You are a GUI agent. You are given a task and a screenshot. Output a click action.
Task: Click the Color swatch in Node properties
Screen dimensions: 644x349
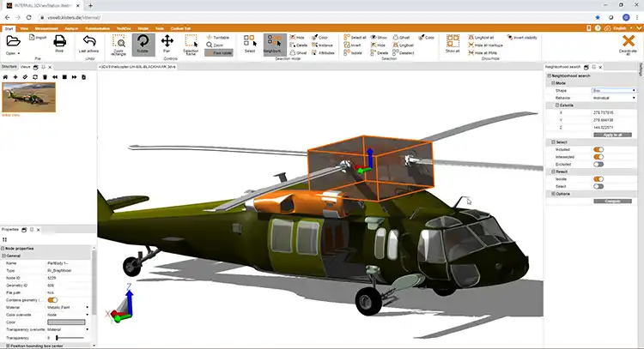pyautogui.click(x=66, y=322)
